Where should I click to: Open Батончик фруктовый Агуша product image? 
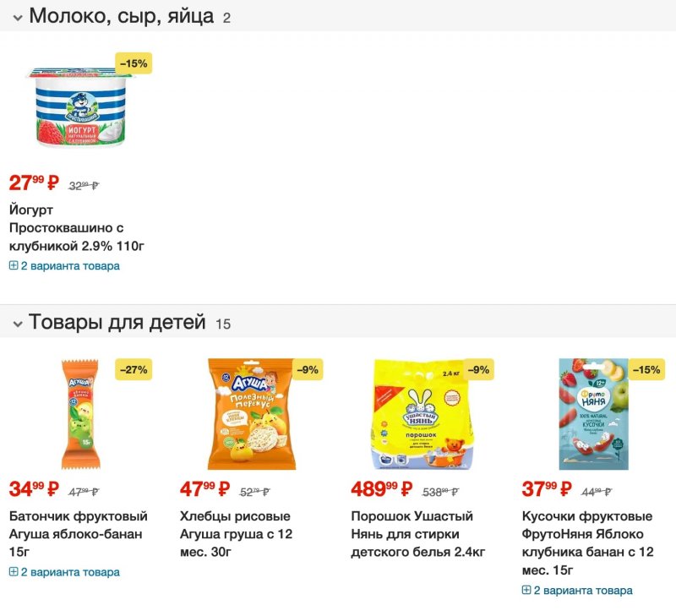(79, 414)
